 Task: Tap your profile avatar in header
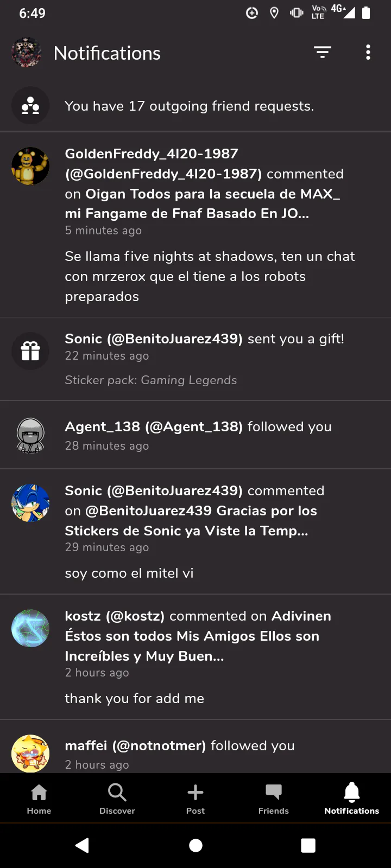26,53
